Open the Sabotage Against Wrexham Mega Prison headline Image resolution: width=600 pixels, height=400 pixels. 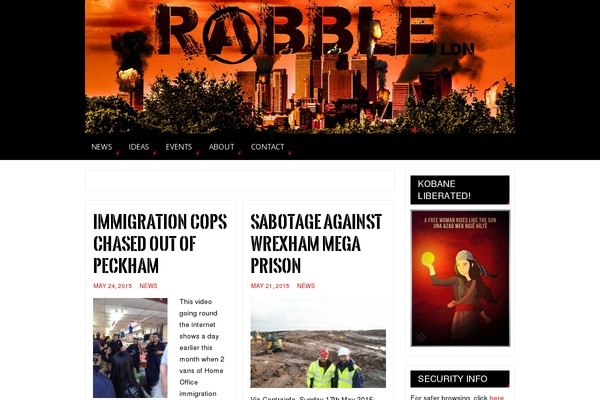pos(316,243)
